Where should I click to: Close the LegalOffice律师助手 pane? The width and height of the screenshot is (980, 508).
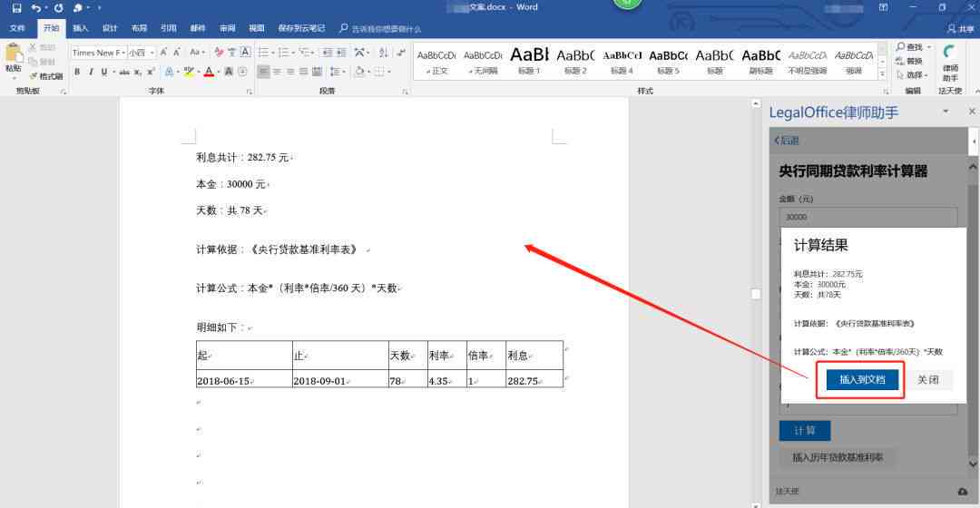tap(971, 112)
